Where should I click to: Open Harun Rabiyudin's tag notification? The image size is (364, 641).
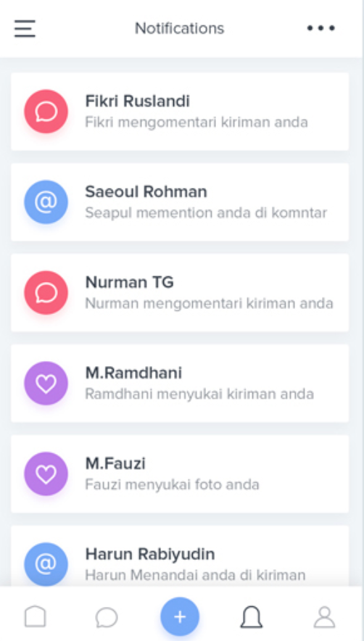click(x=180, y=556)
